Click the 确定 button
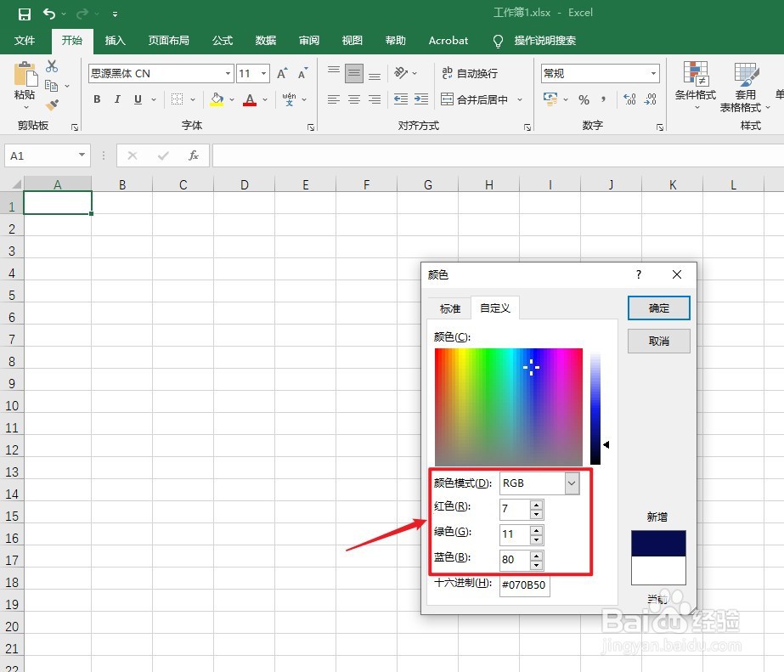This screenshot has width=784, height=672. click(x=658, y=308)
